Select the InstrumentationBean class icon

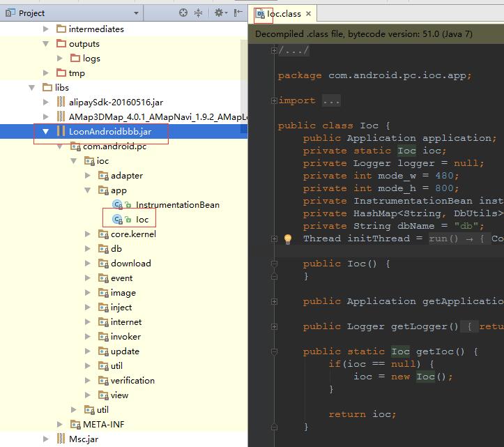point(117,204)
